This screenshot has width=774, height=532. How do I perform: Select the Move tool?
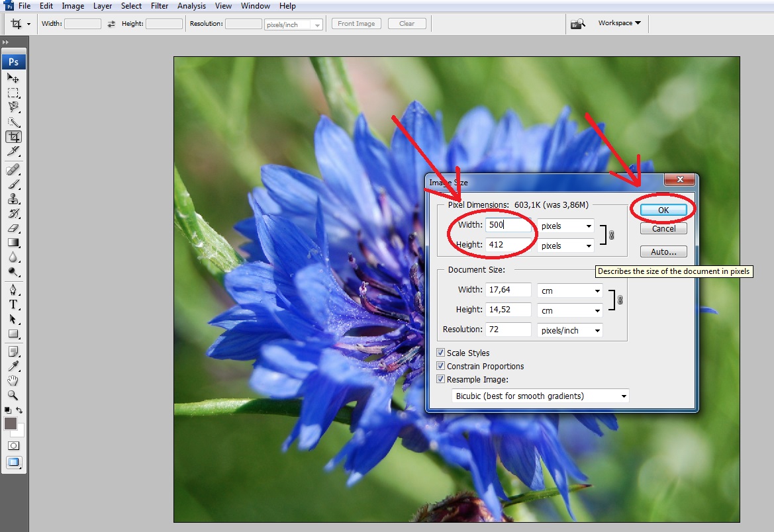coord(14,77)
